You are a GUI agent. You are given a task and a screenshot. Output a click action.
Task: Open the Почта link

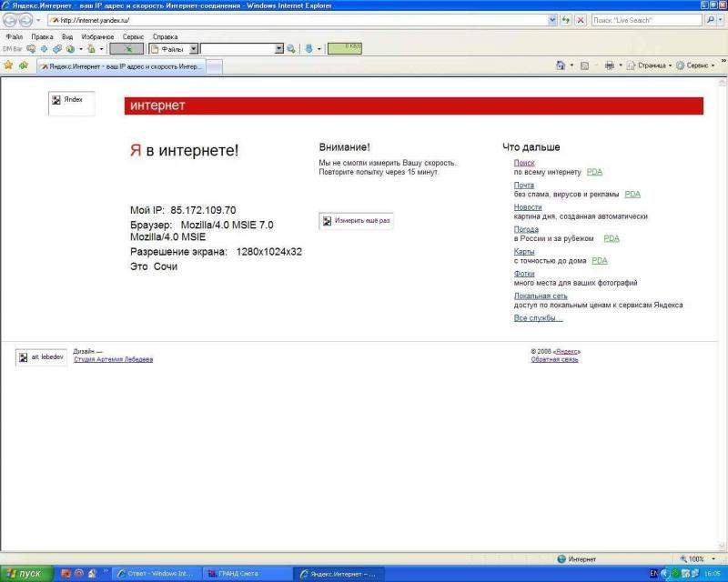[524, 186]
